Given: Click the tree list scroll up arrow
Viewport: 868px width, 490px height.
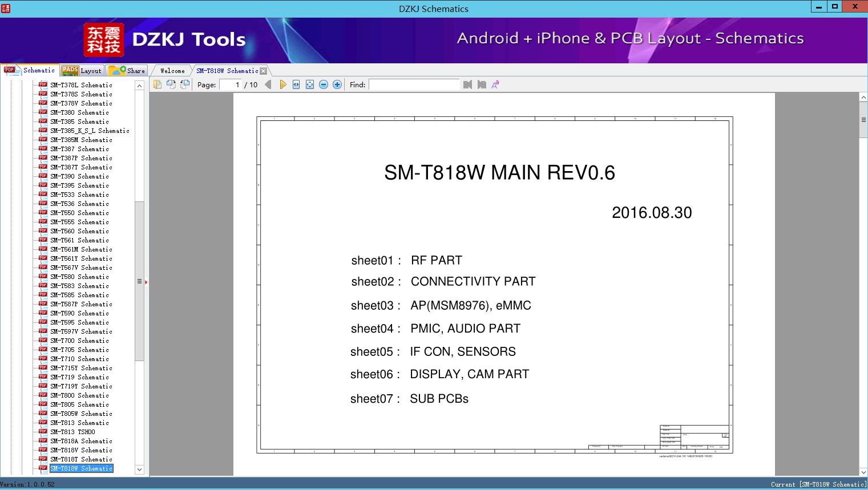Looking at the screenshot, I should pyautogui.click(x=139, y=86).
